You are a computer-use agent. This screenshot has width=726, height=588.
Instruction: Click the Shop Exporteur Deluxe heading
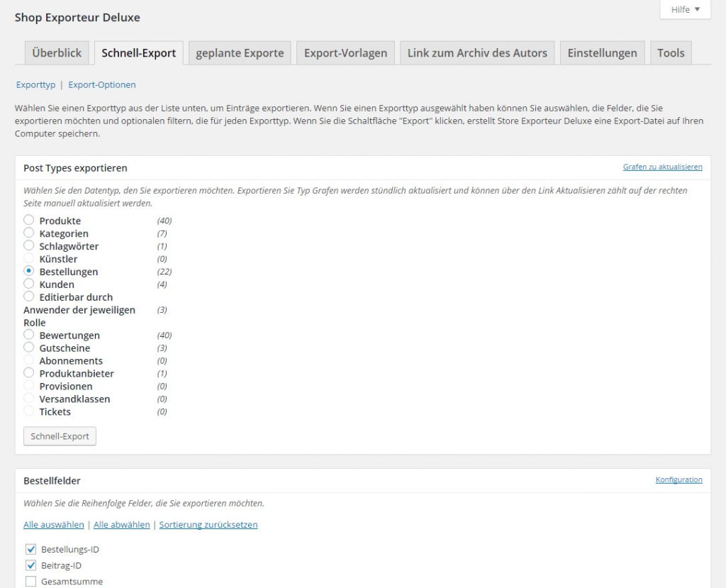click(x=77, y=18)
